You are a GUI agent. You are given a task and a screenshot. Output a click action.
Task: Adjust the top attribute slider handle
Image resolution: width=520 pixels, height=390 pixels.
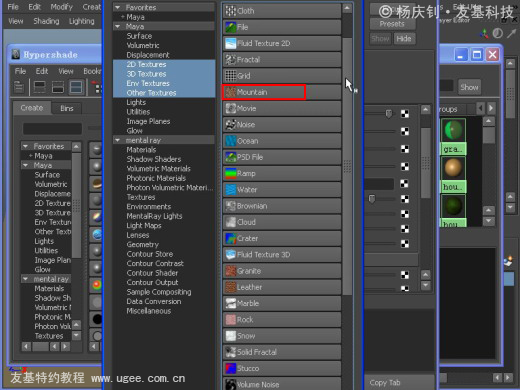[x=389, y=114]
